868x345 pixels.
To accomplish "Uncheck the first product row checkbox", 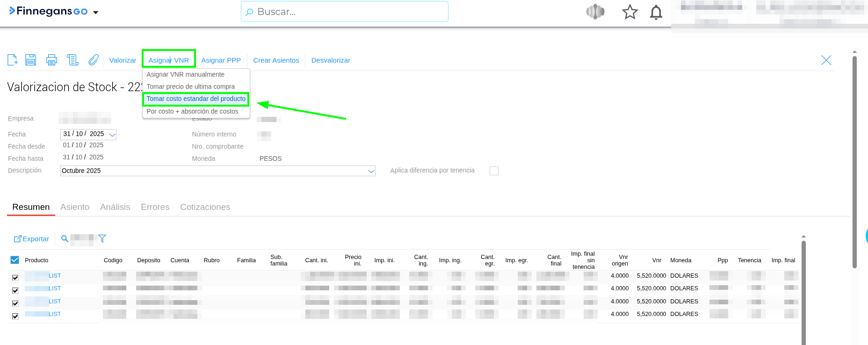I will click(15, 278).
